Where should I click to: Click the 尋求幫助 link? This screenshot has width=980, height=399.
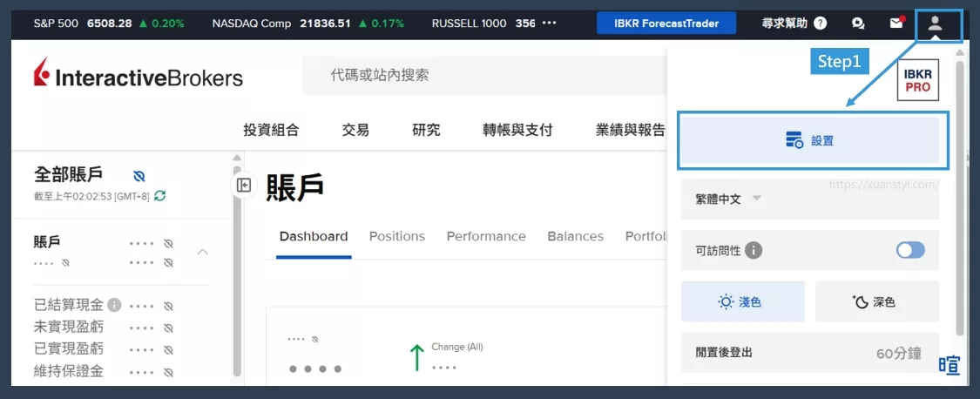785,24
